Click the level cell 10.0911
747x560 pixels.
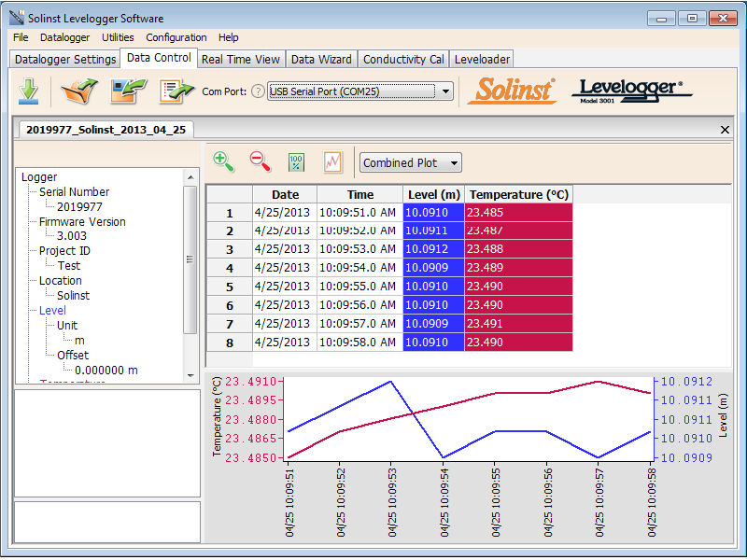[x=433, y=231]
